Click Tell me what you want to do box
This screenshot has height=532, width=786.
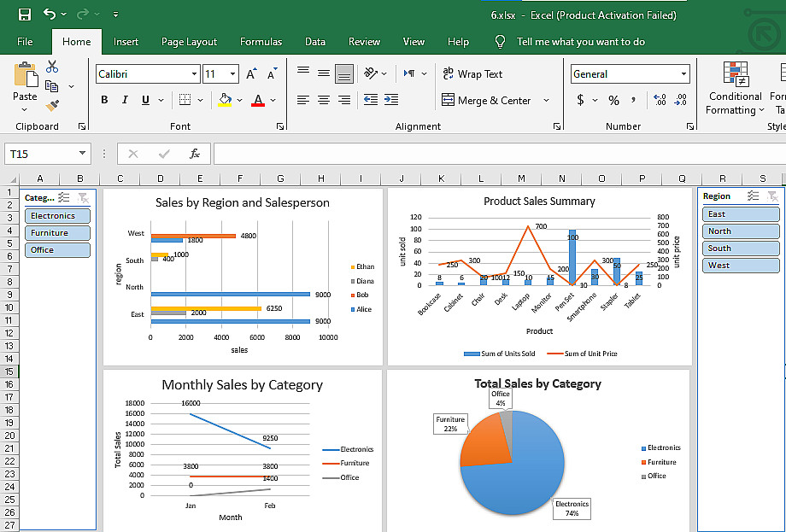(580, 42)
